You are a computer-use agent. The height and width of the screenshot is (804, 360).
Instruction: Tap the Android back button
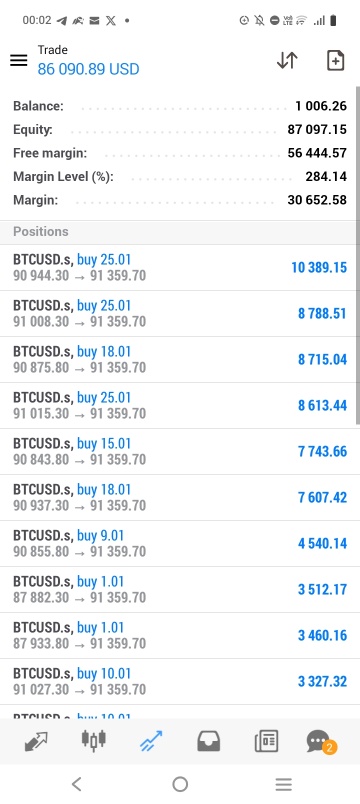76,784
